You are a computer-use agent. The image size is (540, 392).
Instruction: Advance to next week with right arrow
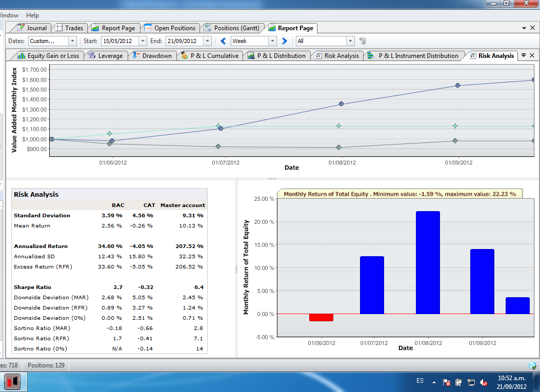pos(285,41)
